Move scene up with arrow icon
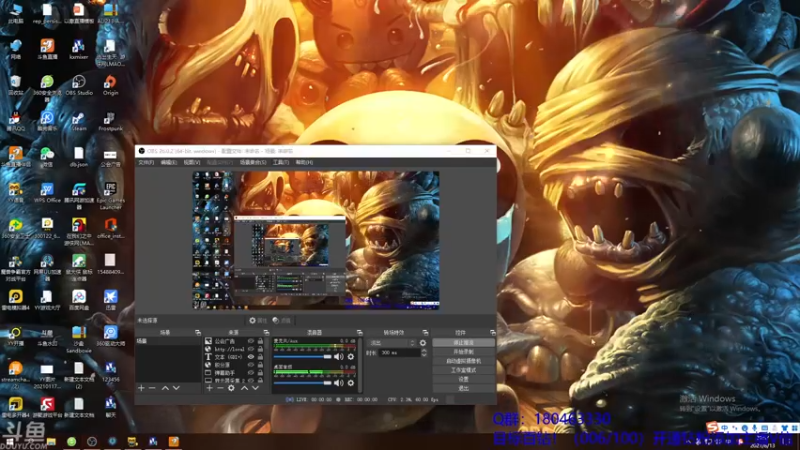The image size is (800, 450). tap(165, 388)
